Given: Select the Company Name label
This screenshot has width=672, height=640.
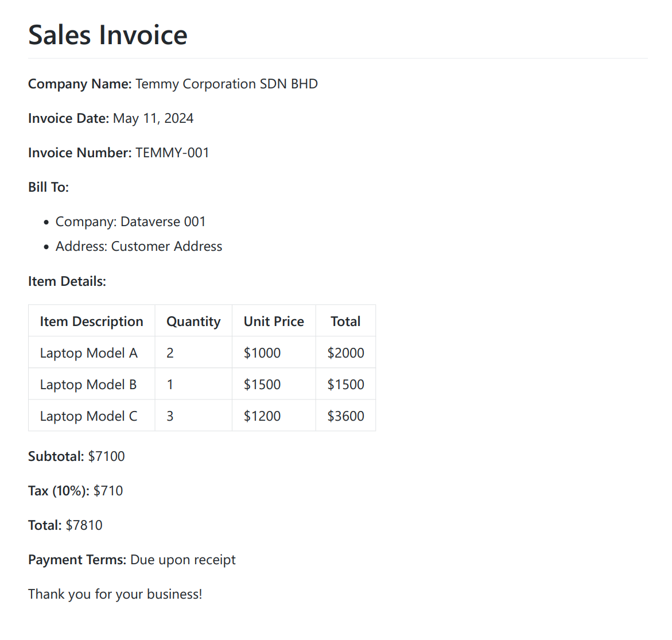Looking at the screenshot, I should [80, 84].
